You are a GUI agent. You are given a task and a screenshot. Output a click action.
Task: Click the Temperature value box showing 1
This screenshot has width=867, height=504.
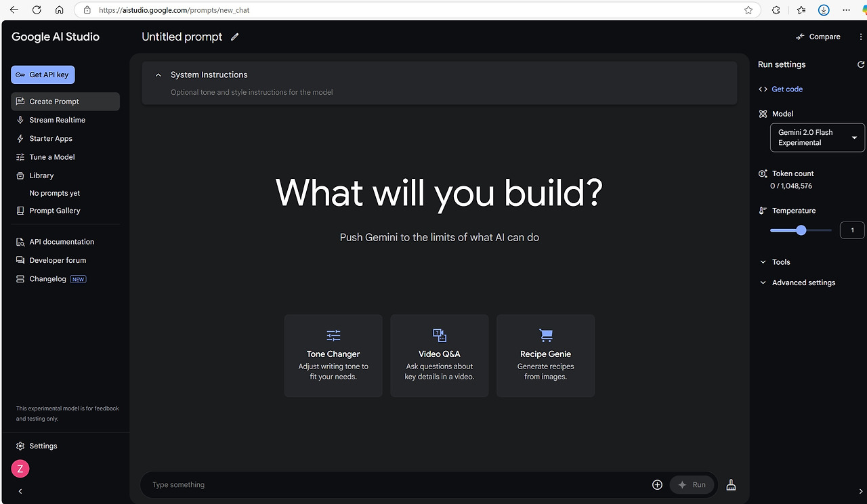click(852, 230)
